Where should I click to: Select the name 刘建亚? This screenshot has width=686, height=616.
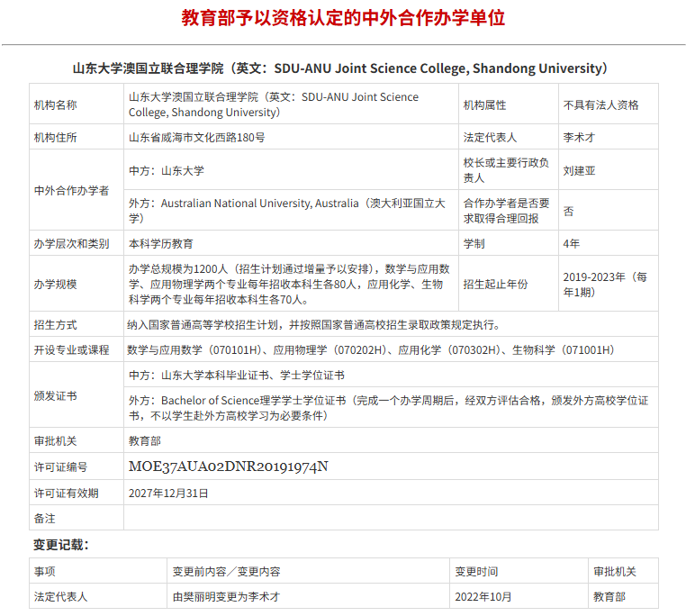pos(579,171)
